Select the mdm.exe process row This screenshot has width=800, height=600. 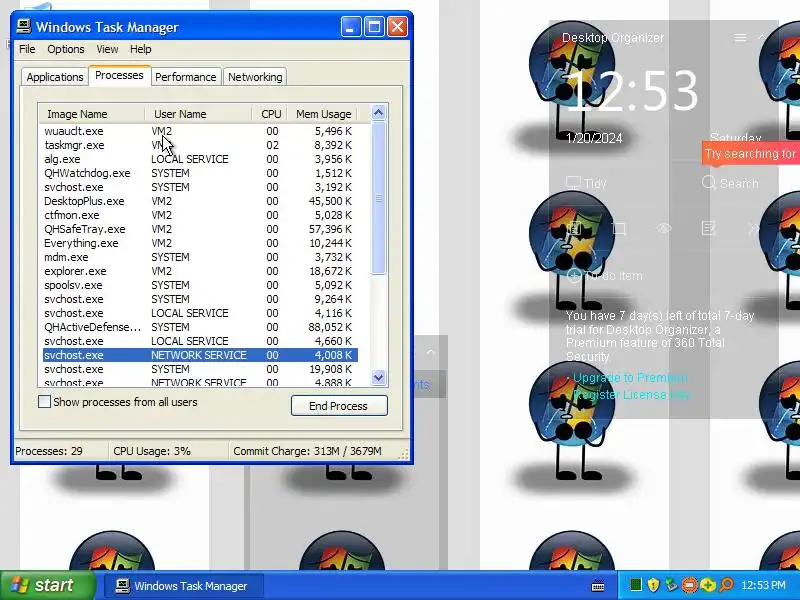[x=200, y=257]
